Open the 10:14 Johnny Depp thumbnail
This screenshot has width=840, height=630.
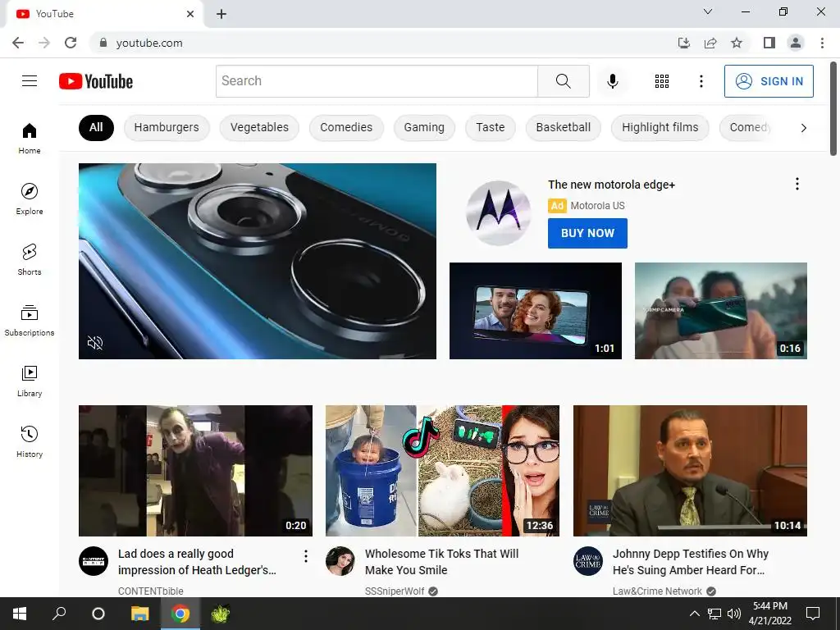coord(690,470)
